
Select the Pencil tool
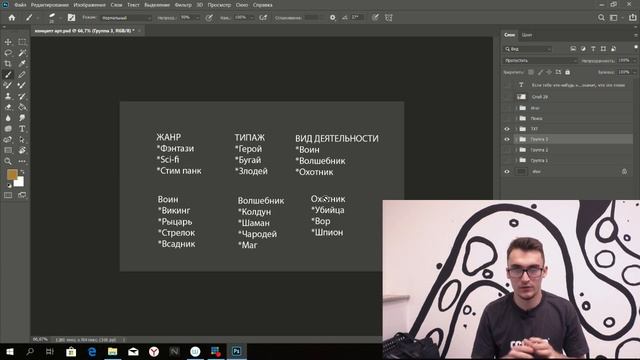click(x=22, y=75)
